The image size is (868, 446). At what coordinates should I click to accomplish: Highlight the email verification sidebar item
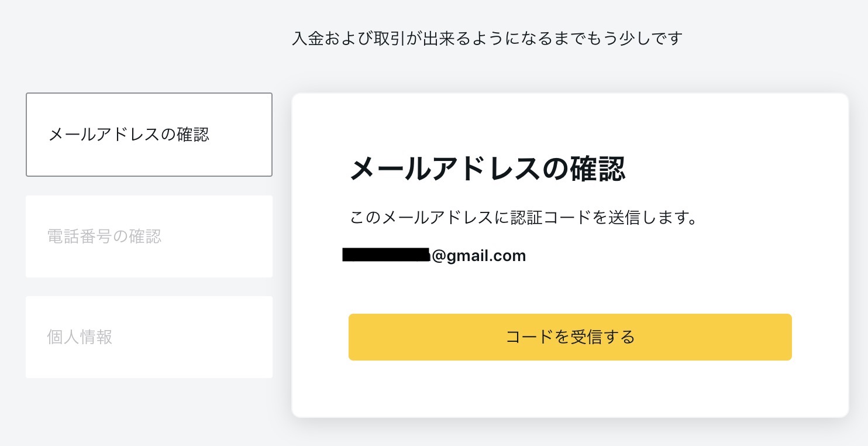[149, 135]
